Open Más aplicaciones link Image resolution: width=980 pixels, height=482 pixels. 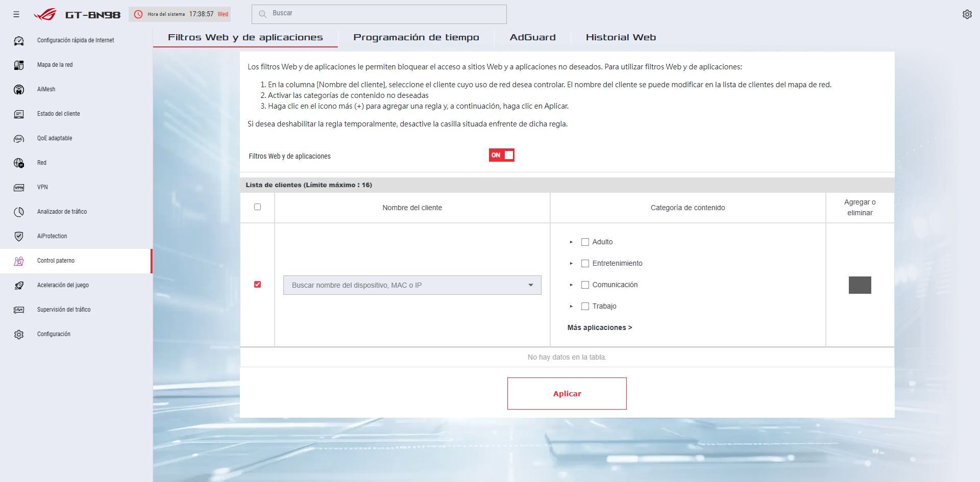600,327
